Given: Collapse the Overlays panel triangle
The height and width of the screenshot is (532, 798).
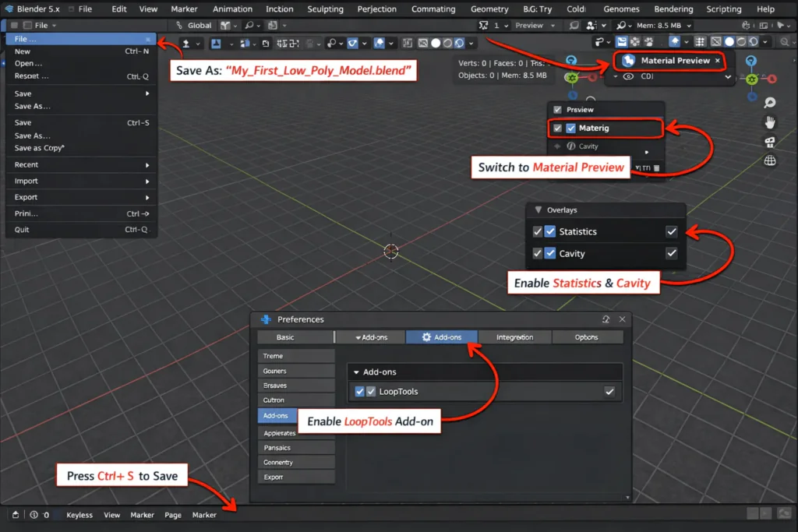Looking at the screenshot, I should coord(538,210).
